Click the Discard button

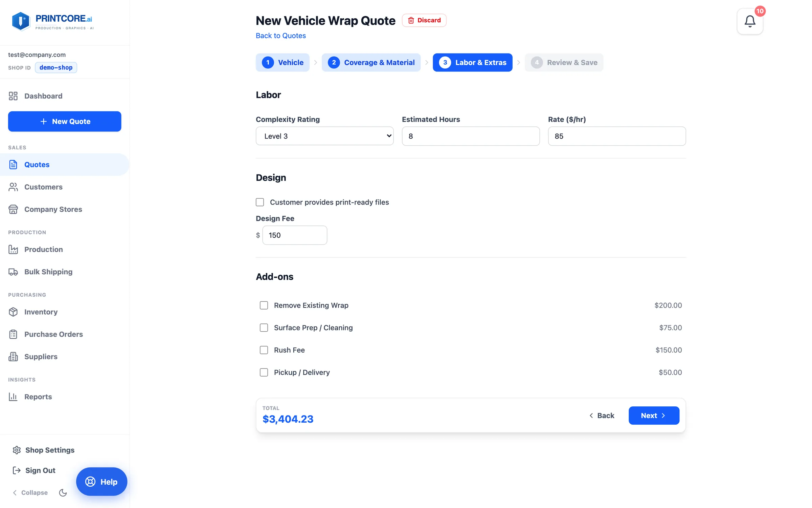[424, 20]
